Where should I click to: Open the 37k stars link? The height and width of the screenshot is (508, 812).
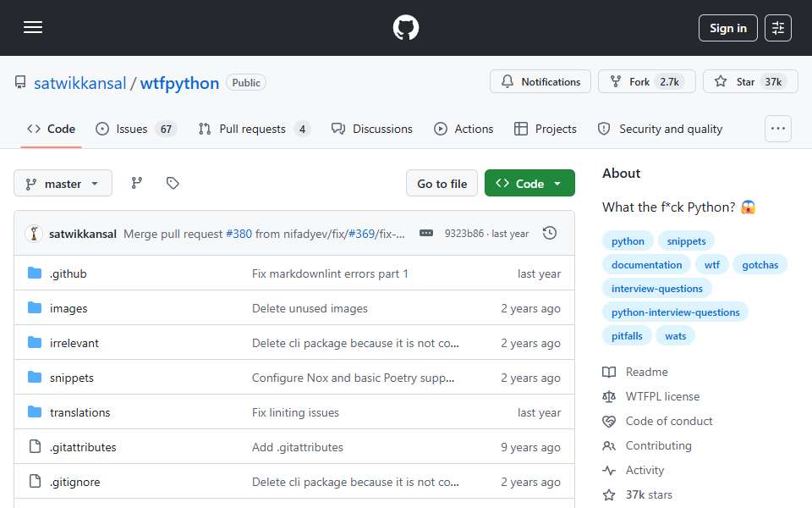[x=638, y=495]
